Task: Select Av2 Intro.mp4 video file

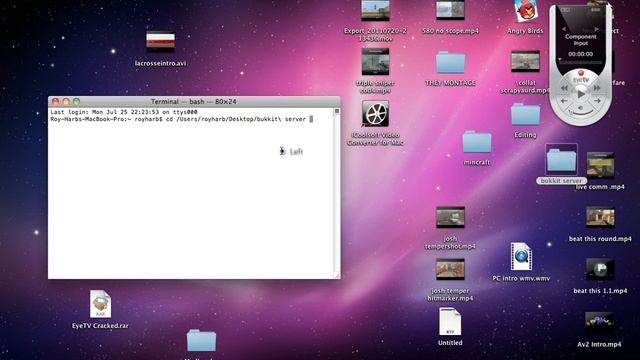Action: [599, 322]
